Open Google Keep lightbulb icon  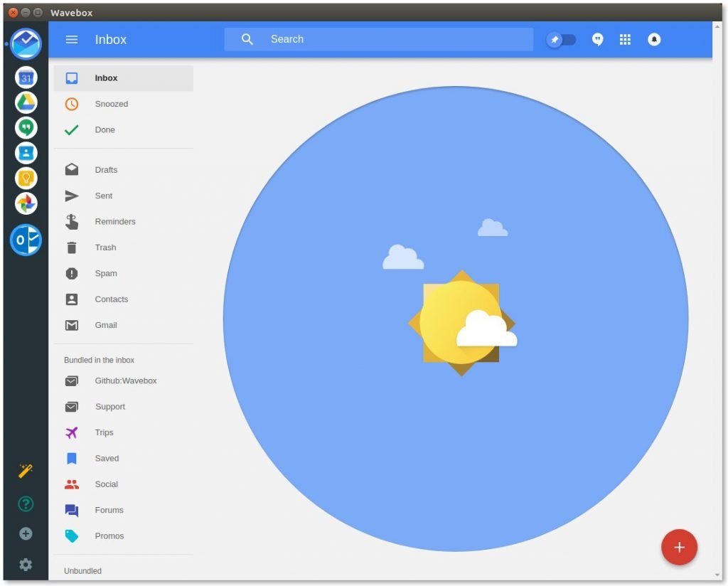(x=26, y=179)
